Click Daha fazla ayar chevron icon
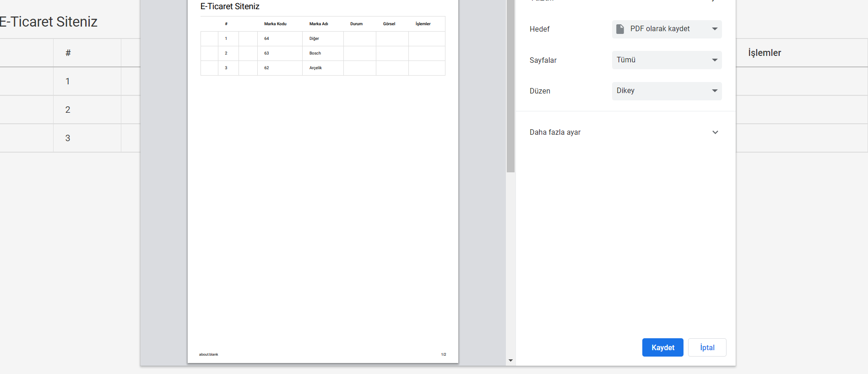Viewport: 868px width, 374px height. tap(715, 132)
